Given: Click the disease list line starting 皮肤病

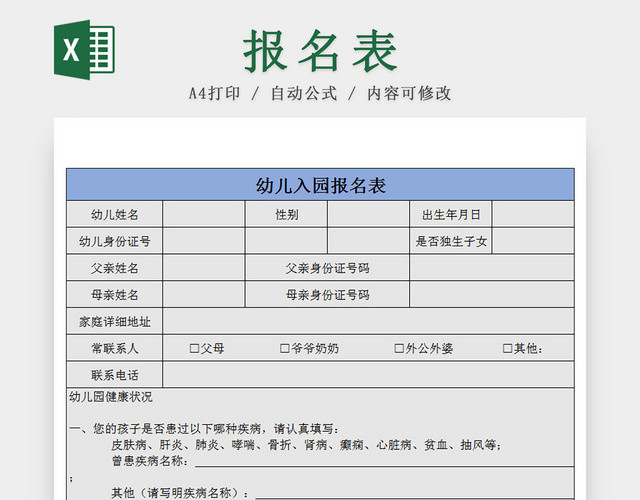Looking at the screenshot, I should [x=307, y=445].
